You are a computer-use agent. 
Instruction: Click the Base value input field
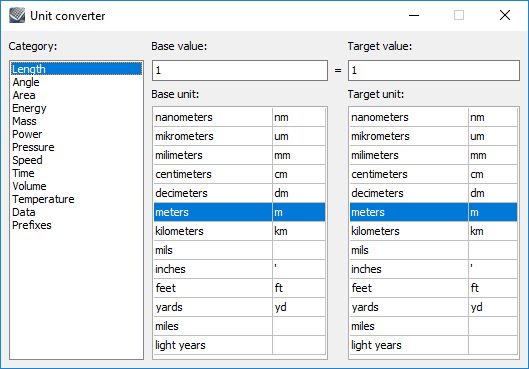click(240, 70)
